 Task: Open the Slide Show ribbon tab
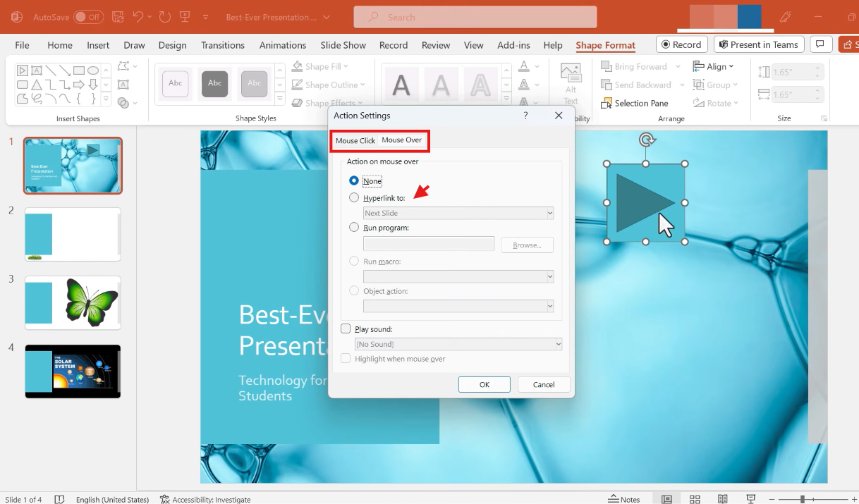point(343,45)
